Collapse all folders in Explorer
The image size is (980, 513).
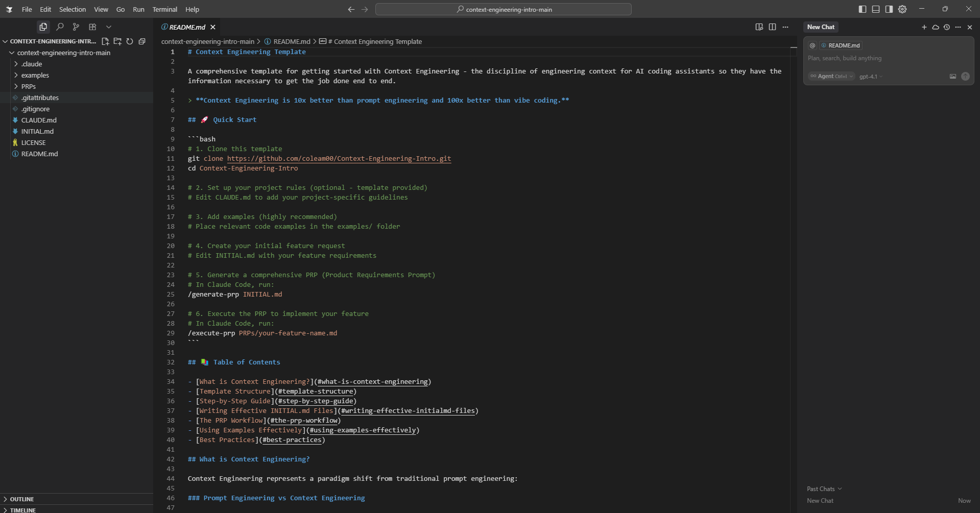(x=142, y=41)
